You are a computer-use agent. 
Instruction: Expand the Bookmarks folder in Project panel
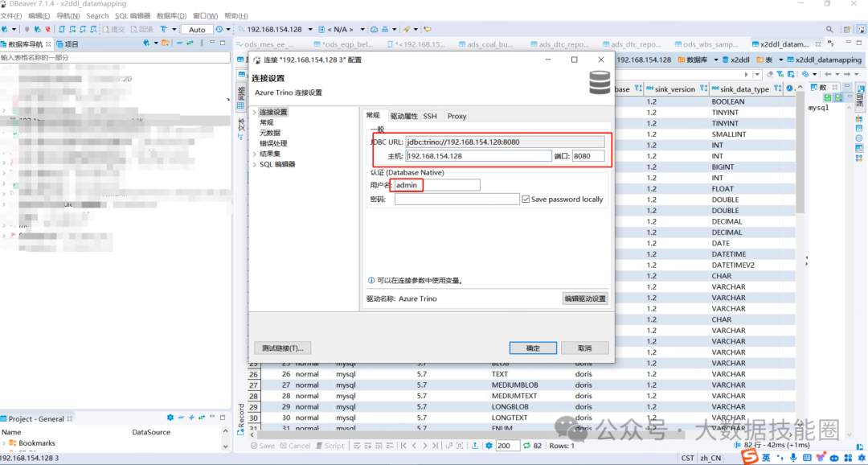(5, 442)
